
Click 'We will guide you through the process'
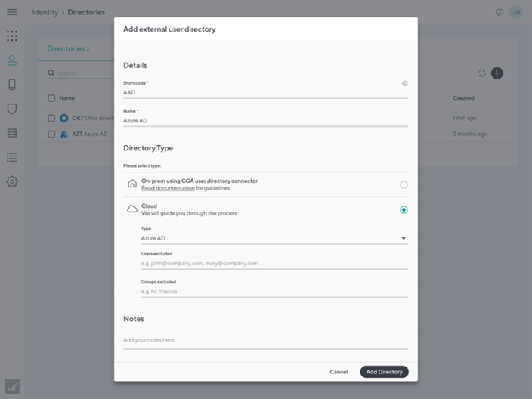(x=189, y=213)
